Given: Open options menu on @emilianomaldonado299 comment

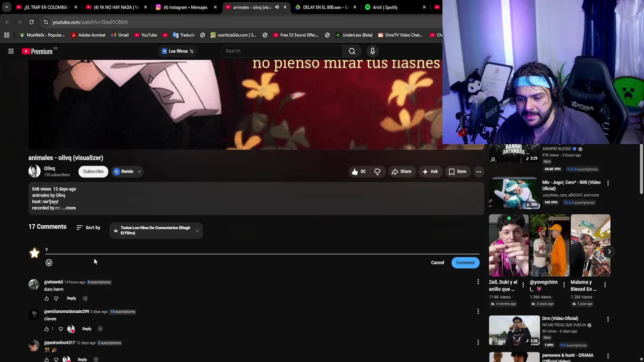Looking at the screenshot, I should pyautogui.click(x=478, y=312).
